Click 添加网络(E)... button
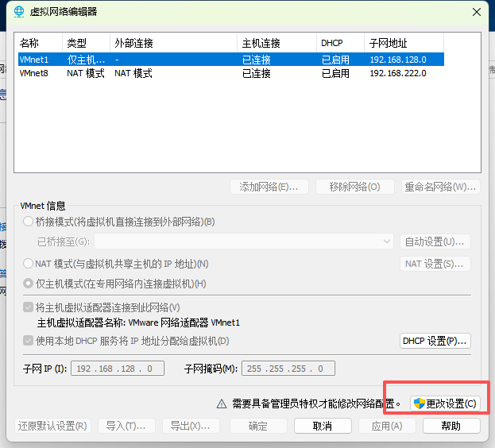Screen dimensions: 495x448 coord(269,187)
